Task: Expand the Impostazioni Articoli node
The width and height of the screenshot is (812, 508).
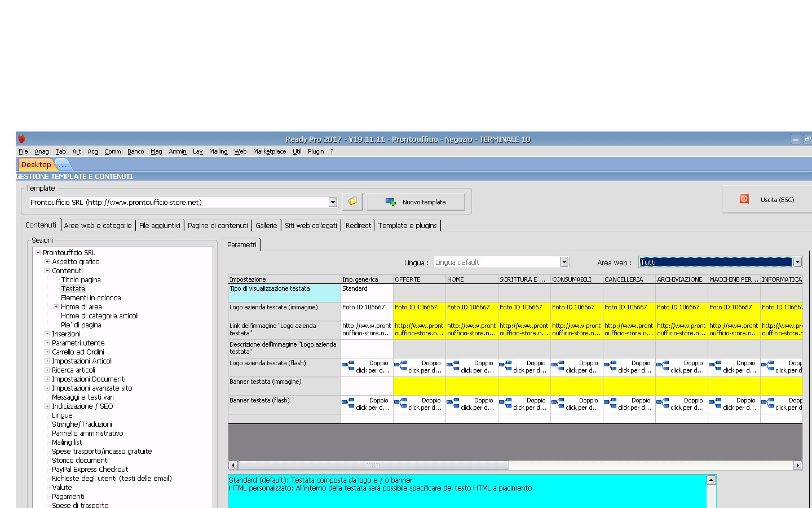Action: pos(47,361)
